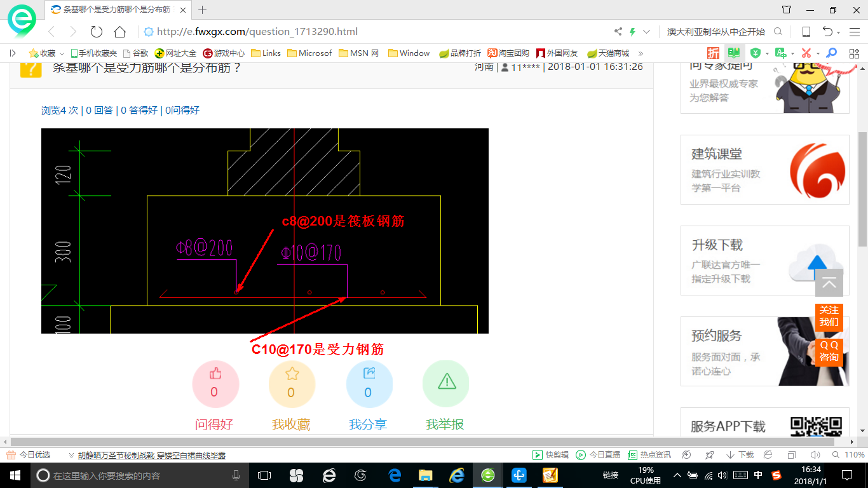868x488 pixels.
Task: Click the magnifier search icon in the search box
Action: coord(778,32)
